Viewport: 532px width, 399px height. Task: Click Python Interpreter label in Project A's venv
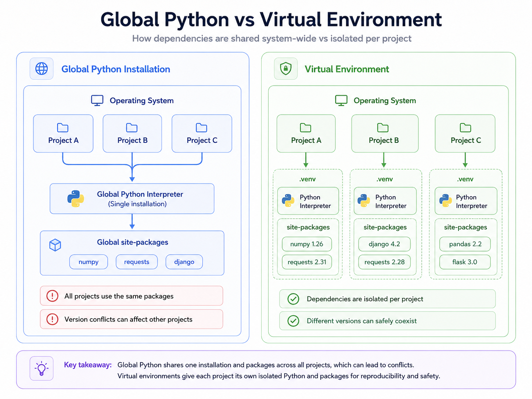[315, 201]
